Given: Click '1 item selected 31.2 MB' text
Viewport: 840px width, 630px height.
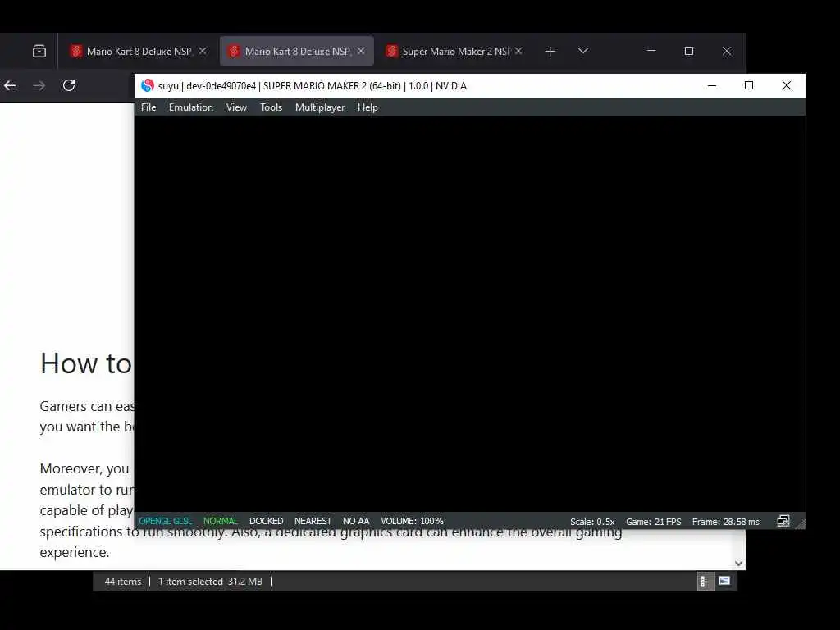Looking at the screenshot, I should (x=210, y=582).
